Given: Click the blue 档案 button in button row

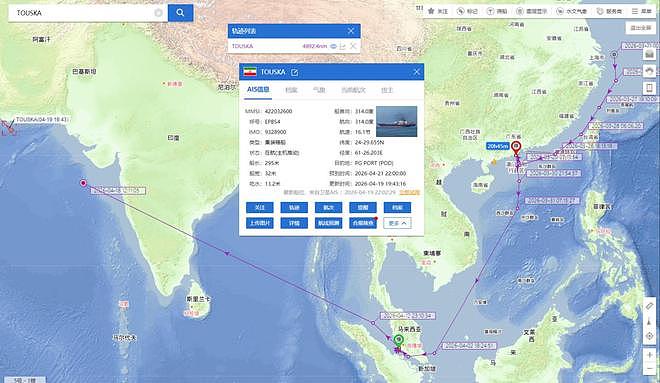Looking at the screenshot, I should (x=397, y=207).
